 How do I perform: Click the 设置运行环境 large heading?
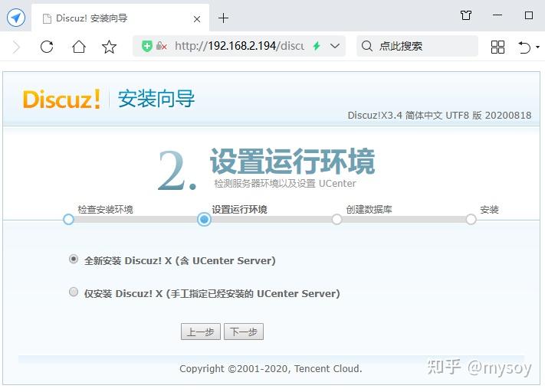click(292, 161)
